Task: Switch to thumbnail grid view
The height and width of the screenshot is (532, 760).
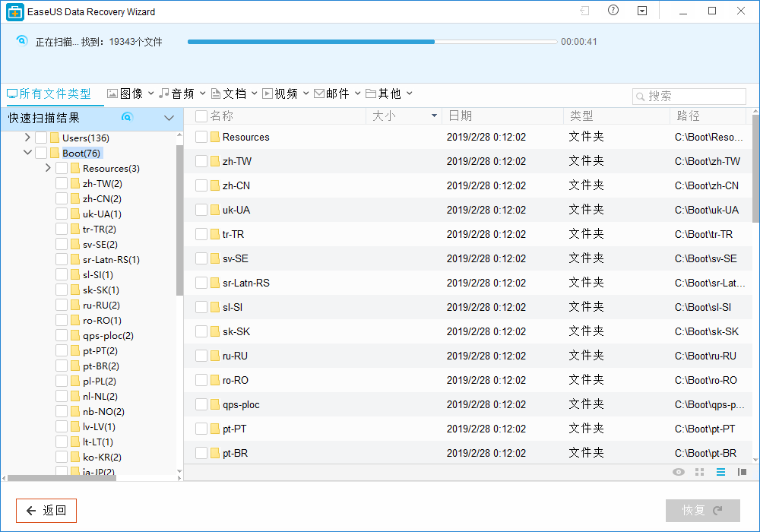Action: tap(700, 472)
